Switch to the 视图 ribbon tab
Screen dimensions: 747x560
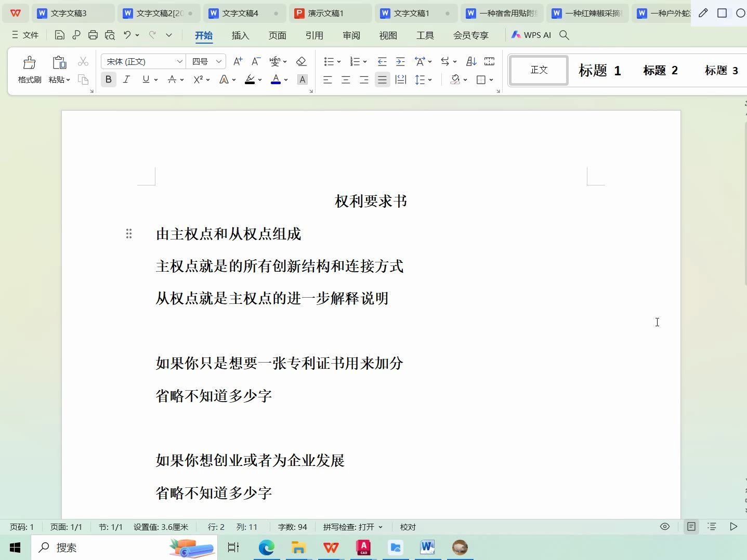[x=388, y=35]
